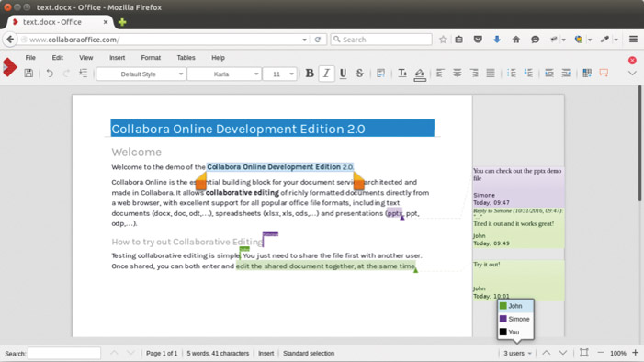Bookmark this page with star icon
The width and height of the screenshot is (644, 362).
click(443, 40)
